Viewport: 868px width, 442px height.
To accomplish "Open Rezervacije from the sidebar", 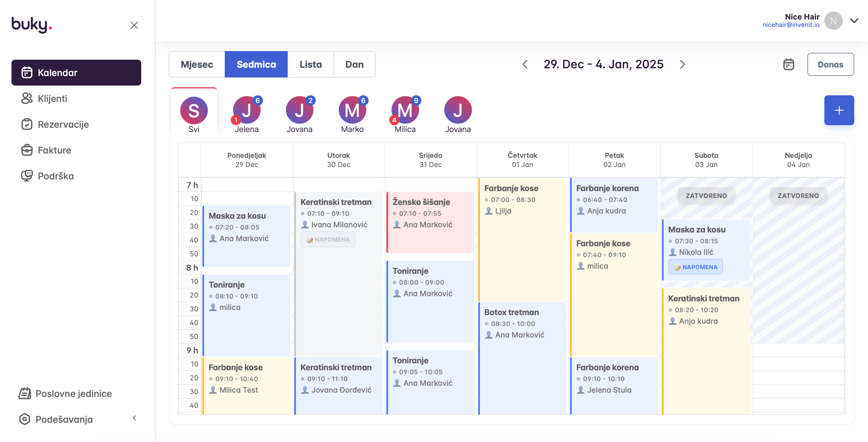I will pyautogui.click(x=63, y=124).
